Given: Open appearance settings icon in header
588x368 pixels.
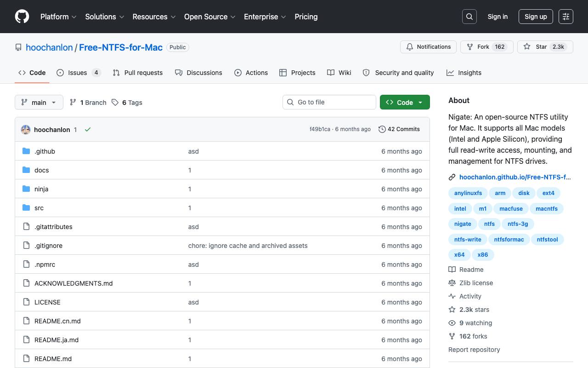Looking at the screenshot, I should click(x=566, y=17).
